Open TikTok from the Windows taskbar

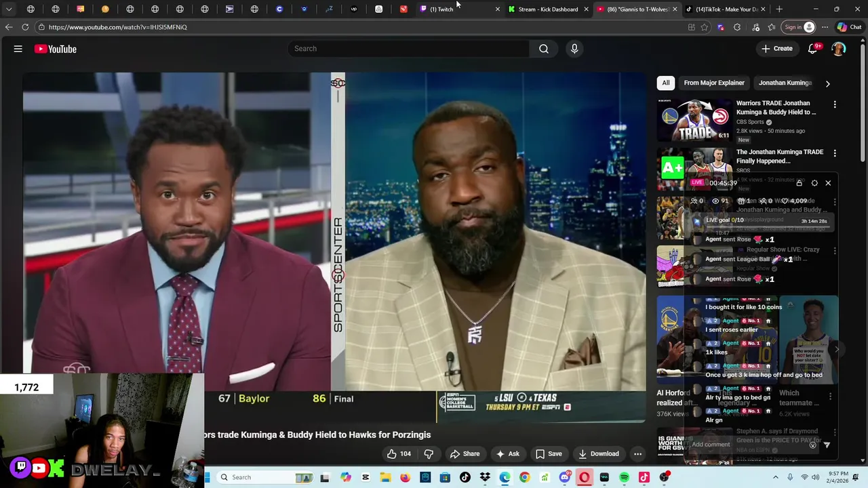pos(465,477)
